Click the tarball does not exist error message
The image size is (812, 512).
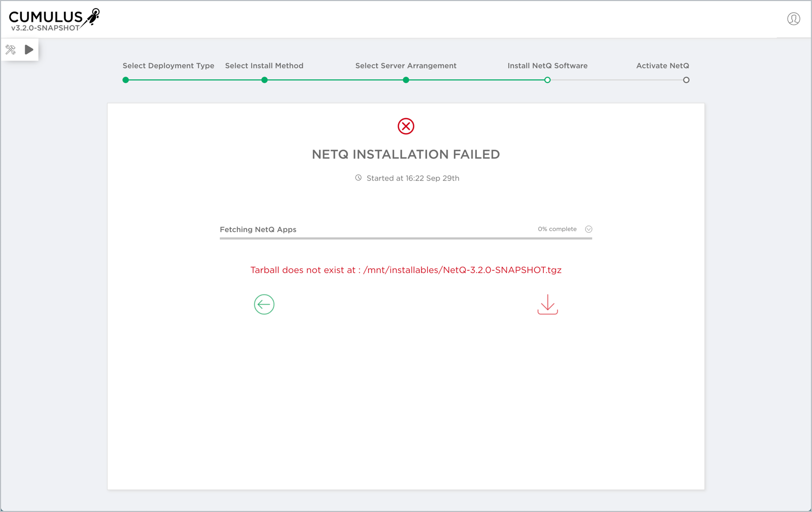click(x=405, y=270)
